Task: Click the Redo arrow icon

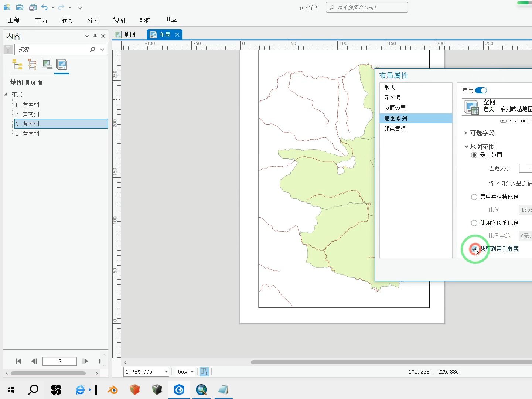Action: pyautogui.click(x=61, y=7)
